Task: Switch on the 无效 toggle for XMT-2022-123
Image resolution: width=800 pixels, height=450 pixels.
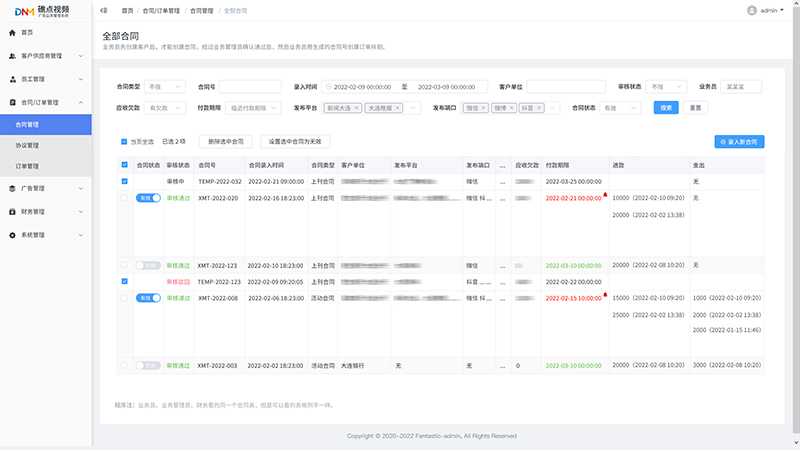Action: 148,265
